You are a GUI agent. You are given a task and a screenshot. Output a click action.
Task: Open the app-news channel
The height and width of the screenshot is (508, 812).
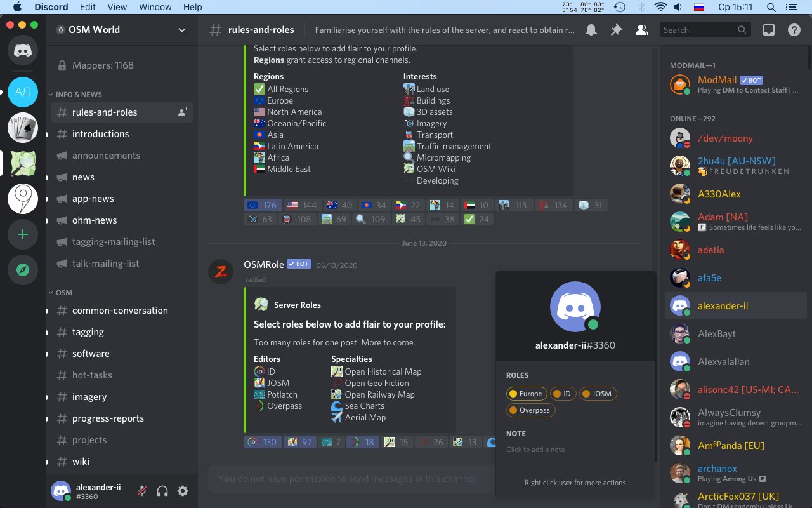click(x=122, y=199)
